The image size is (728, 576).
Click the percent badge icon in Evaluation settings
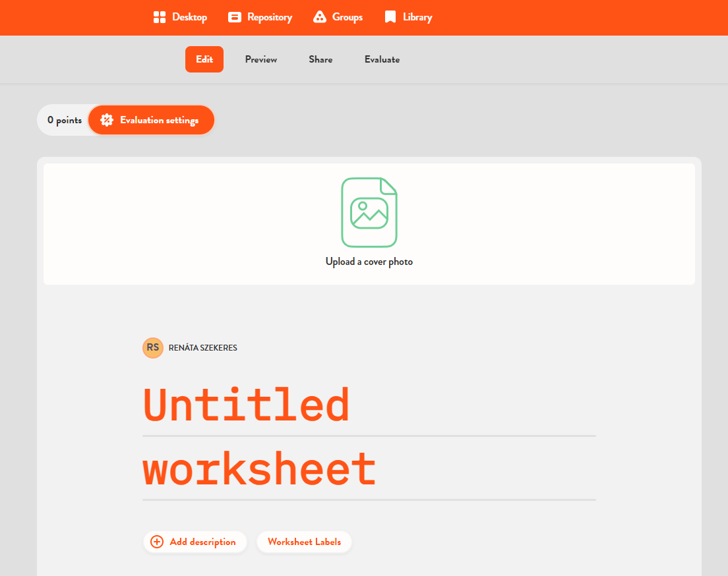tap(107, 120)
